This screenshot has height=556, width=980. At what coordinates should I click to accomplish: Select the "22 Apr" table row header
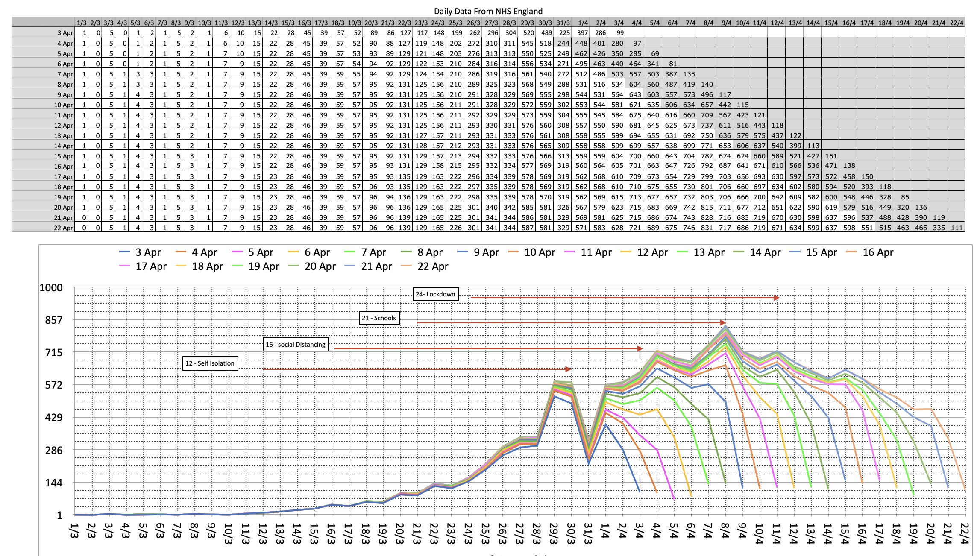[x=63, y=228]
